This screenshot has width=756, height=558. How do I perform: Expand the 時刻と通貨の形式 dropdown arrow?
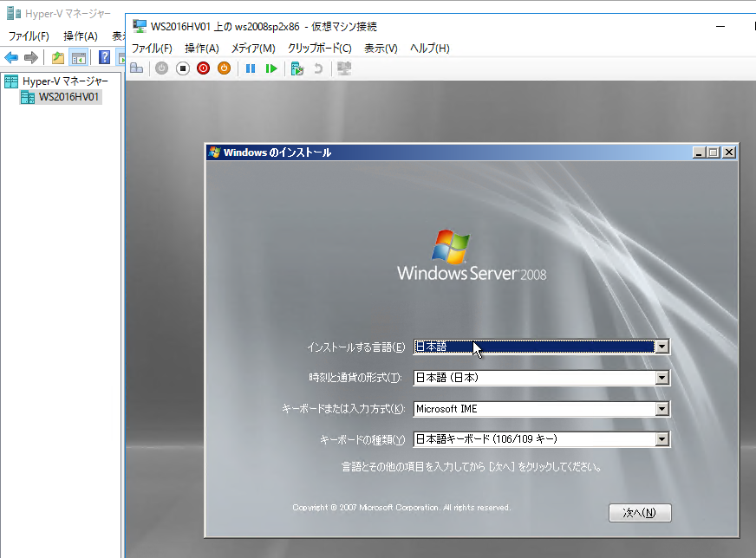662,378
